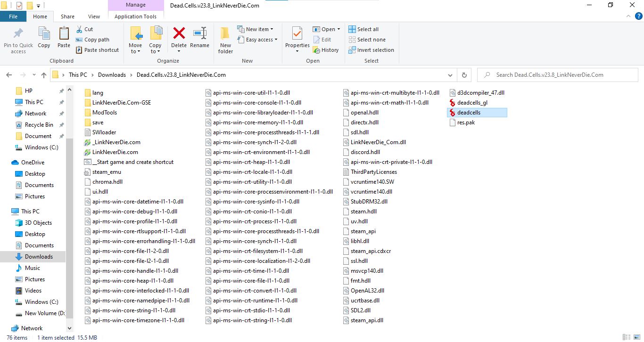This screenshot has width=644, height=342.
Task: Click the Up arrow navigation button
Action: (44, 75)
